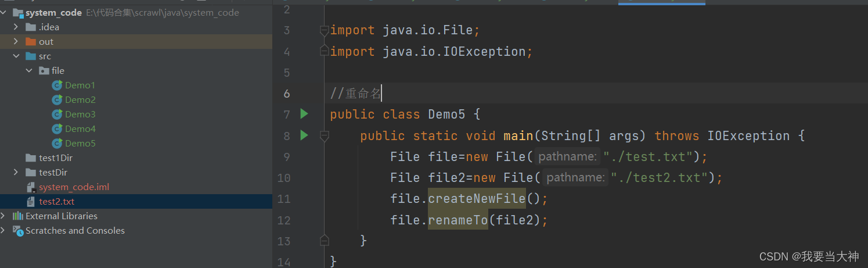The height and width of the screenshot is (268, 868).
Task: Select Demo1 in project tree
Action: pyautogui.click(x=80, y=85)
